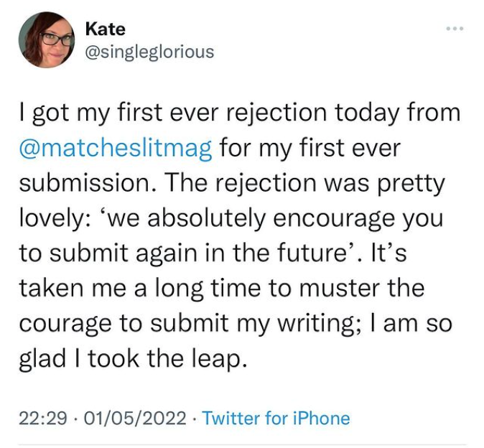Click the line starting 'submission. The rejection'
484x448 pixels.
pos(232,184)
